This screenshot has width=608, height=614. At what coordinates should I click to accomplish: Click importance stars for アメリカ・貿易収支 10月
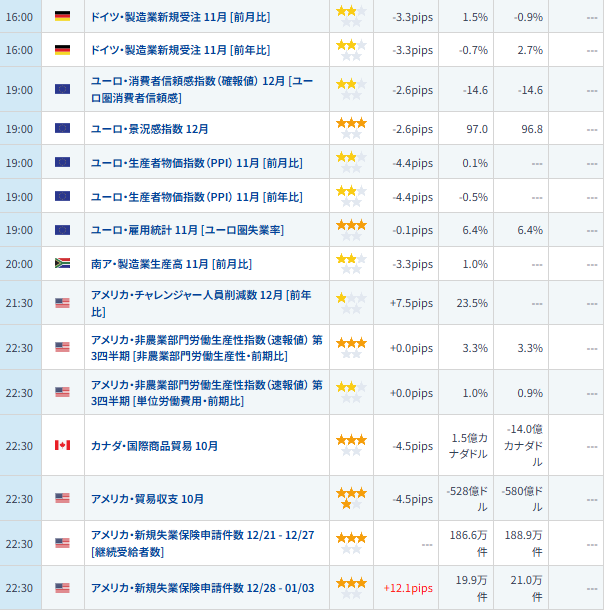click(x=350, y=498)
